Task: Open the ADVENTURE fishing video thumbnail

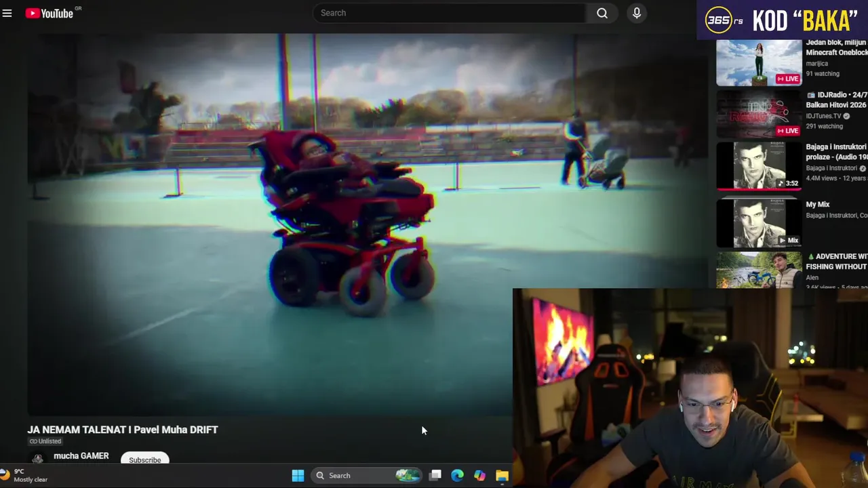Action: pos(759,270)
